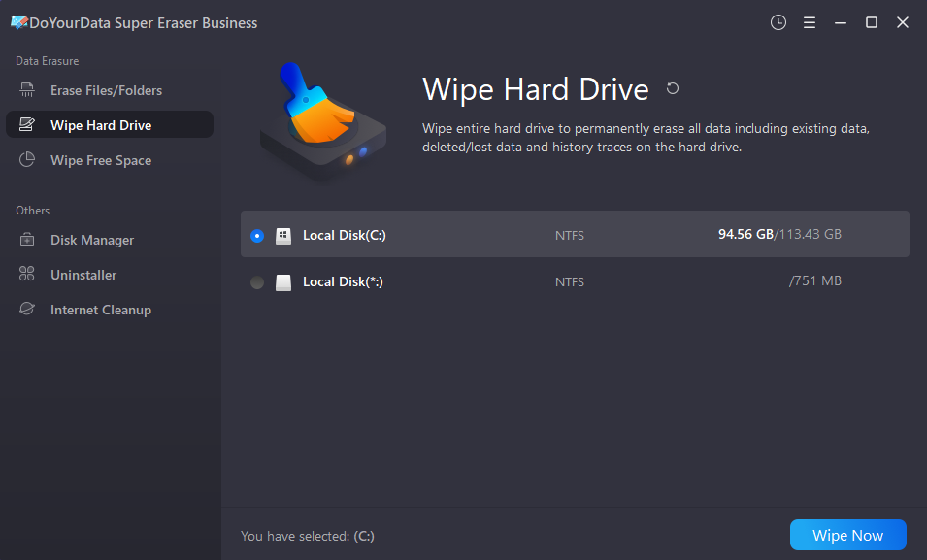
Task: Open the hamburger menu in title bar
Action: (810, 22)
